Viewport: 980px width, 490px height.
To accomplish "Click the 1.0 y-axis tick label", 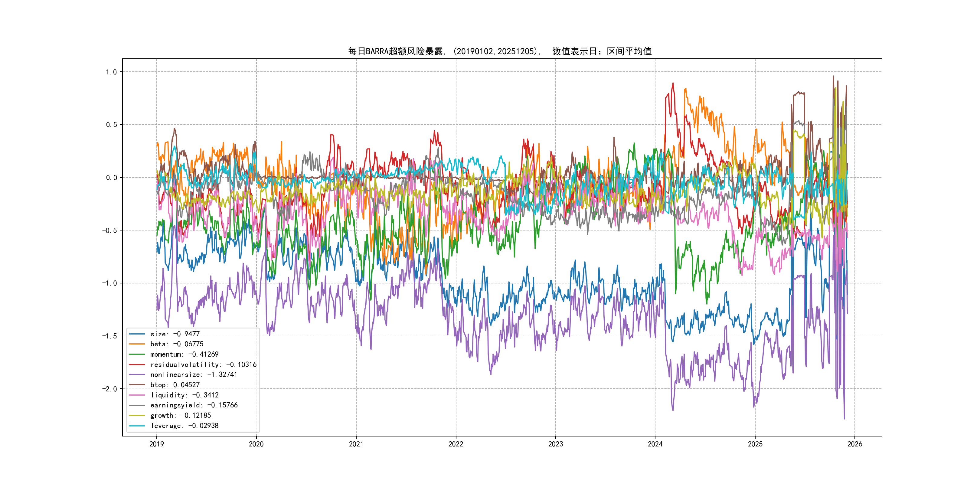I will click(111, 72).
